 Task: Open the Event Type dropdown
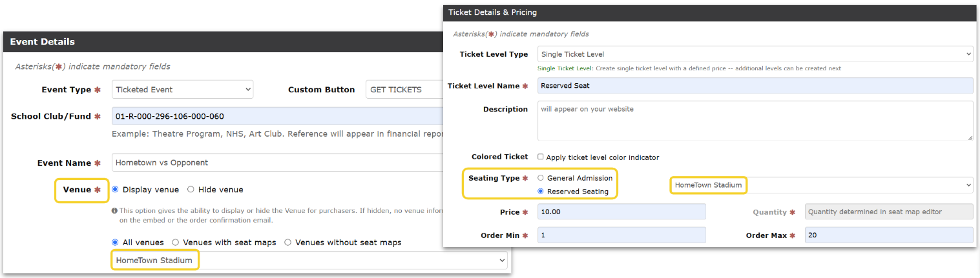(182, 90)
